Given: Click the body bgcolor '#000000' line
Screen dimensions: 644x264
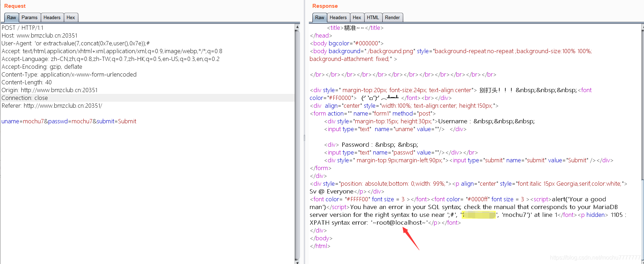Looking at the screenshot, I should point(347,43).
